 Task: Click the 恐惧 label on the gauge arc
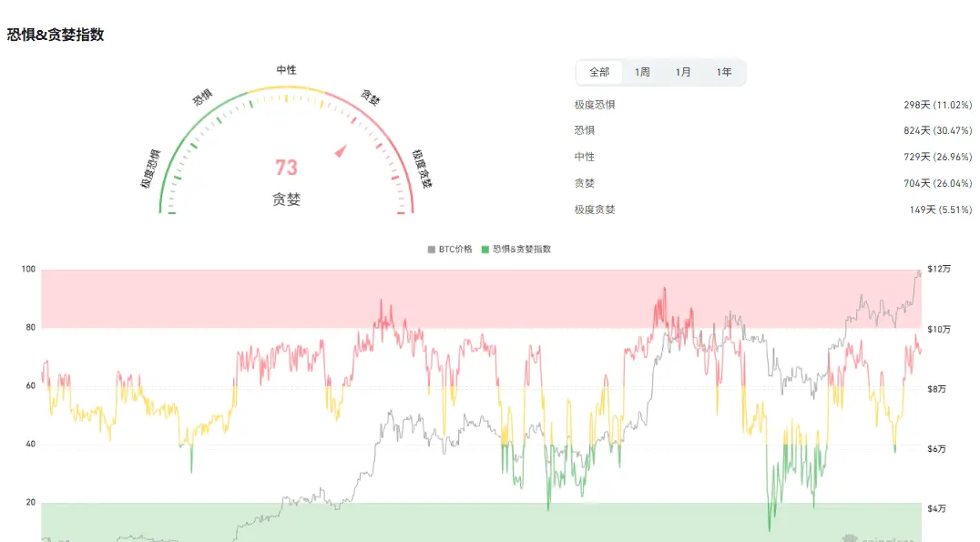(202, 97)
